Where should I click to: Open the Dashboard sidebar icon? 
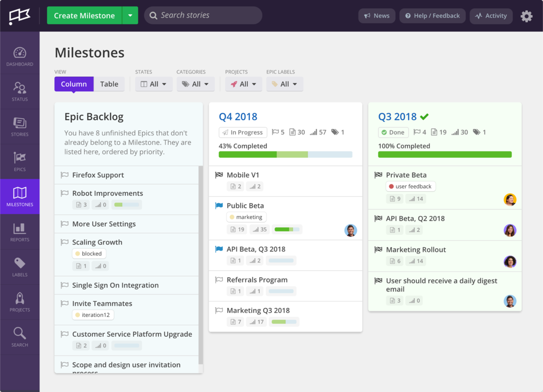(20, 56)
